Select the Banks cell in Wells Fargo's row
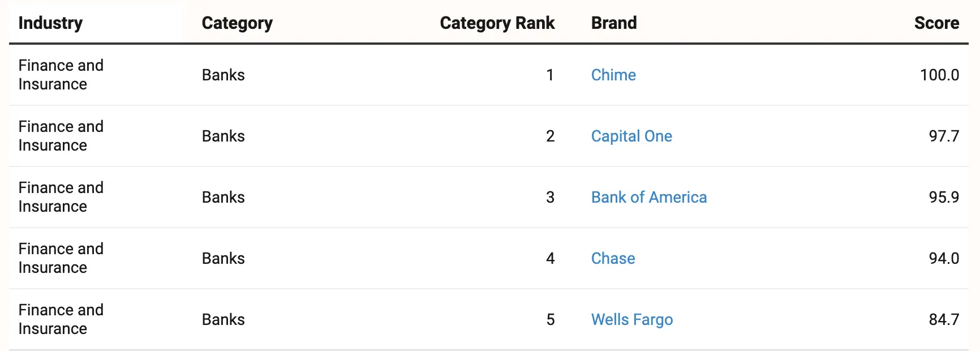Screen dimensions: 980x351 (x=223, y=319)
